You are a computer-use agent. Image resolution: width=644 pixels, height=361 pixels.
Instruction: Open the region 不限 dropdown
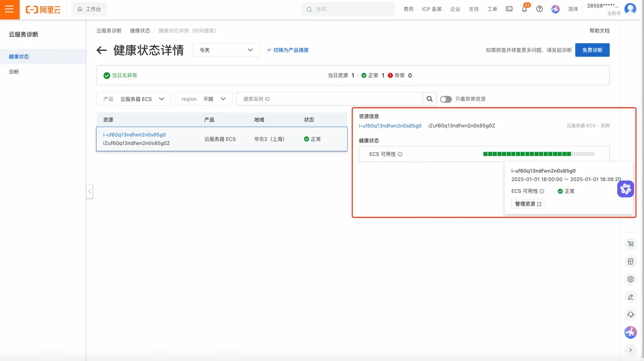click(x=203, y=99)
